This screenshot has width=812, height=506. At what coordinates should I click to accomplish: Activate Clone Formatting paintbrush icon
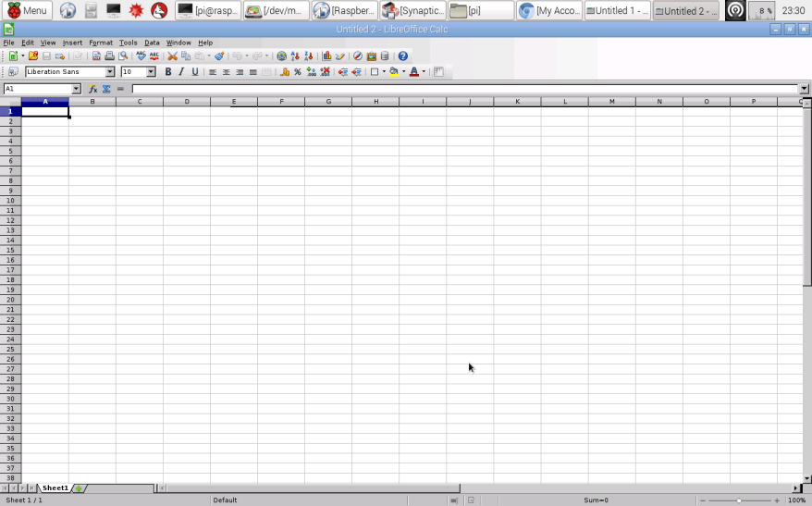pos(219,56)
